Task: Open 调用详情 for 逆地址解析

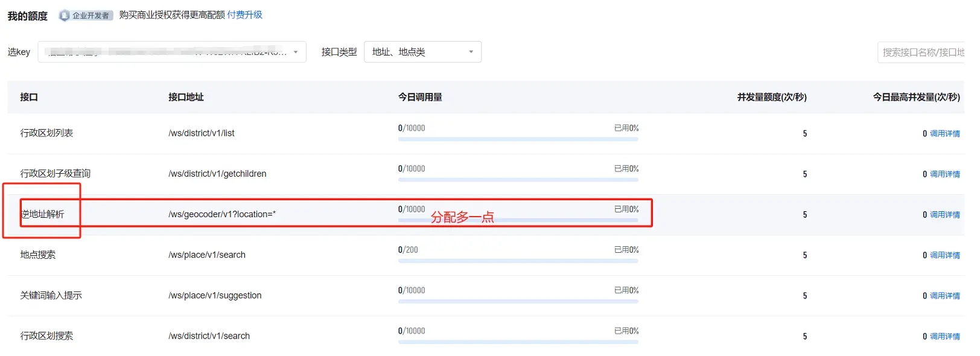Action: point(944,215)
